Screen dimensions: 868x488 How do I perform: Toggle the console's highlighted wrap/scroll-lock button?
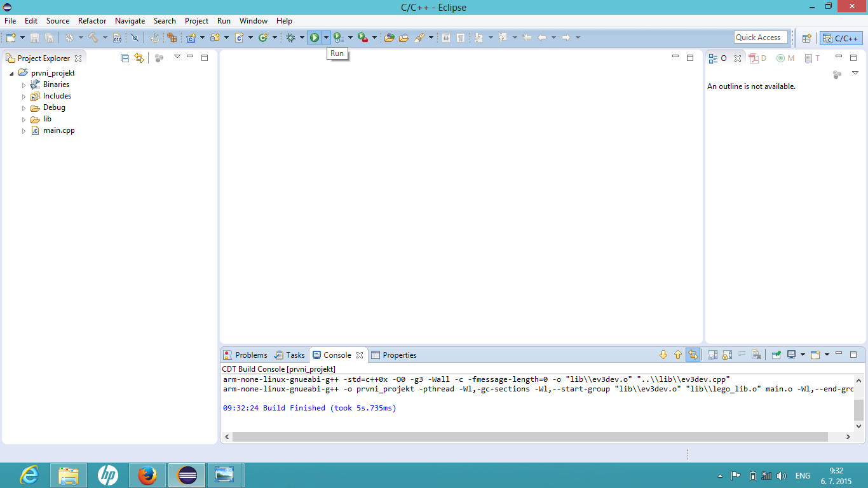(693, 355)
